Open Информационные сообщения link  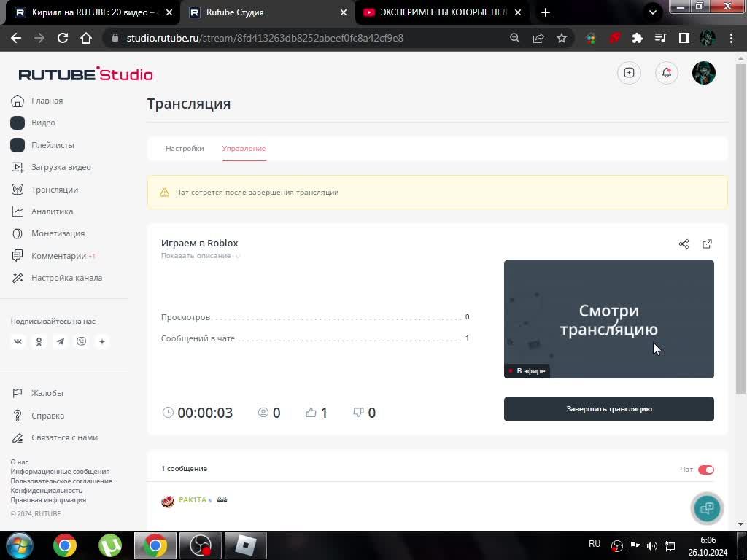tap(60, 472)
